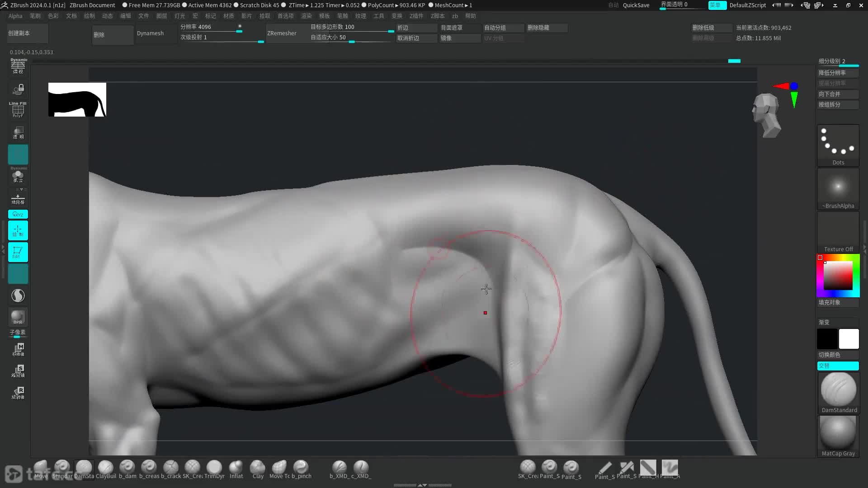Choose the first Paint_S brush
Viewport: 868px width, 488px height.
(549, 469)
